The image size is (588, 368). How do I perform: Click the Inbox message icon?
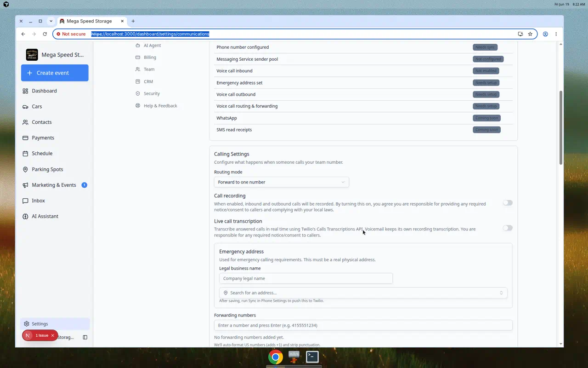point(25,201)
